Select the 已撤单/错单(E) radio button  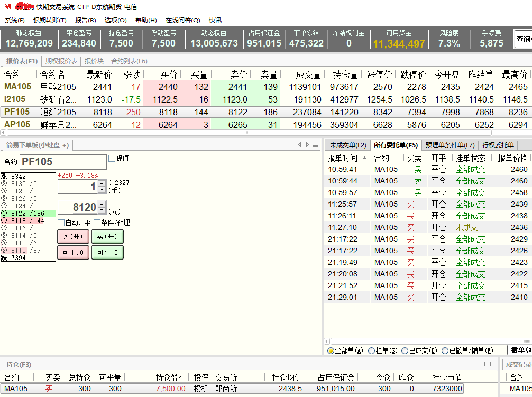pos(445,351)
